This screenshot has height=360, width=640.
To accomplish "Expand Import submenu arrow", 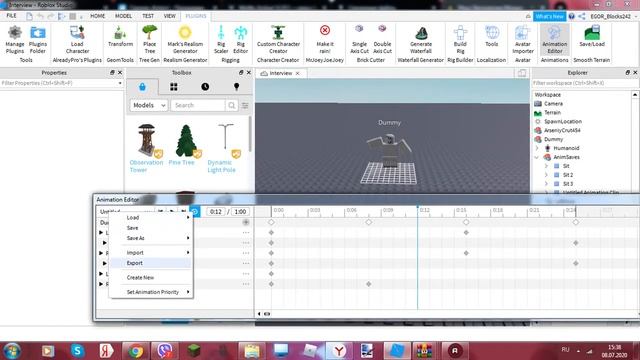I will click(188, 253).
